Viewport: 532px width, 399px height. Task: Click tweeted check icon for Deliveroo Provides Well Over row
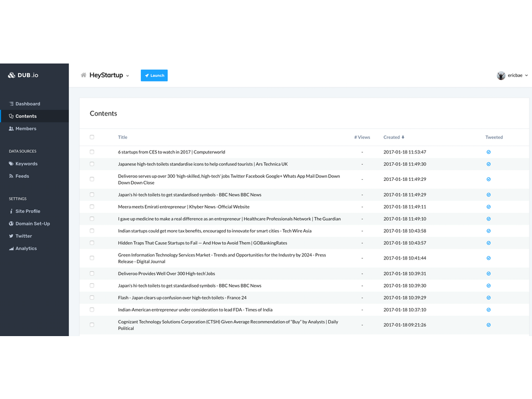[489, 273]
